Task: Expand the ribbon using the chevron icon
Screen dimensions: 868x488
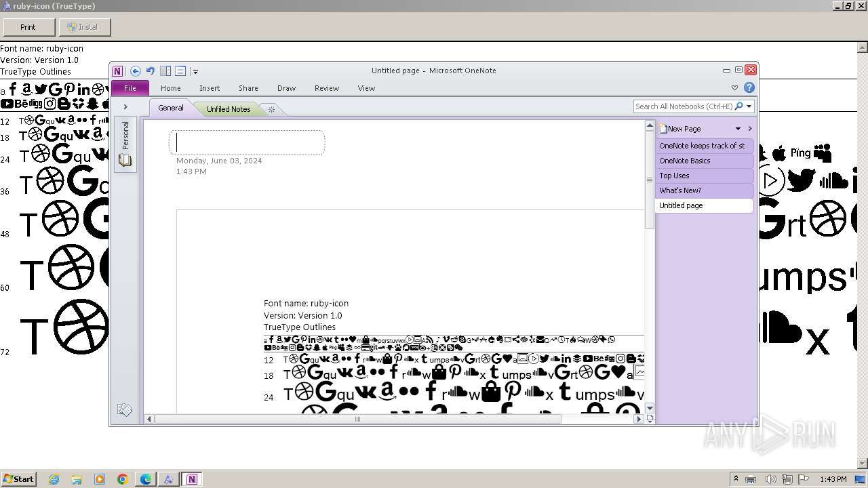Action: [734, 87]
